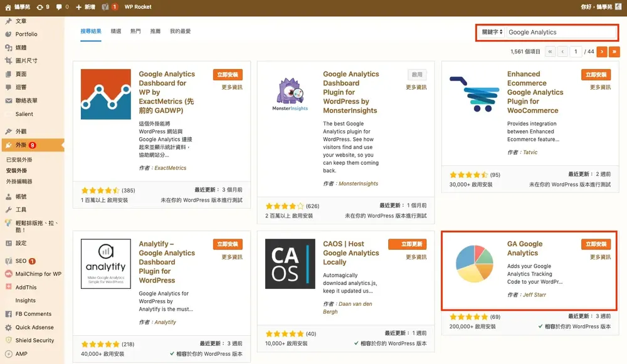Go to the next results page
The image size is (627, 364).
(601, 51)
